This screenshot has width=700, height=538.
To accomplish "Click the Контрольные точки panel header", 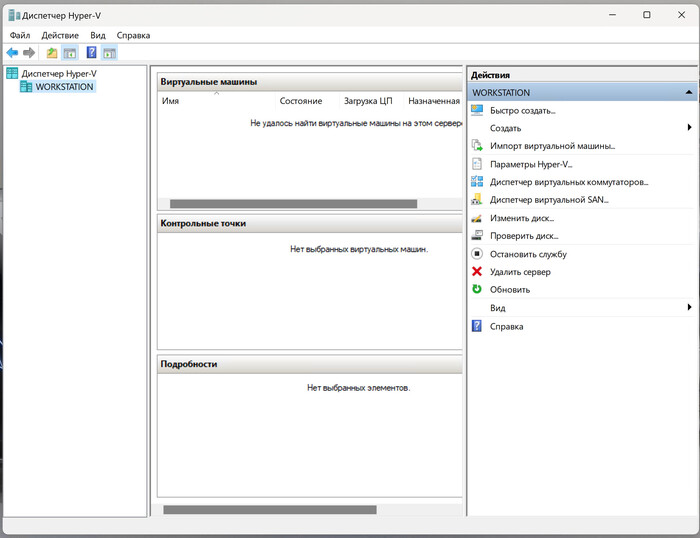I will tap(310, 223).
